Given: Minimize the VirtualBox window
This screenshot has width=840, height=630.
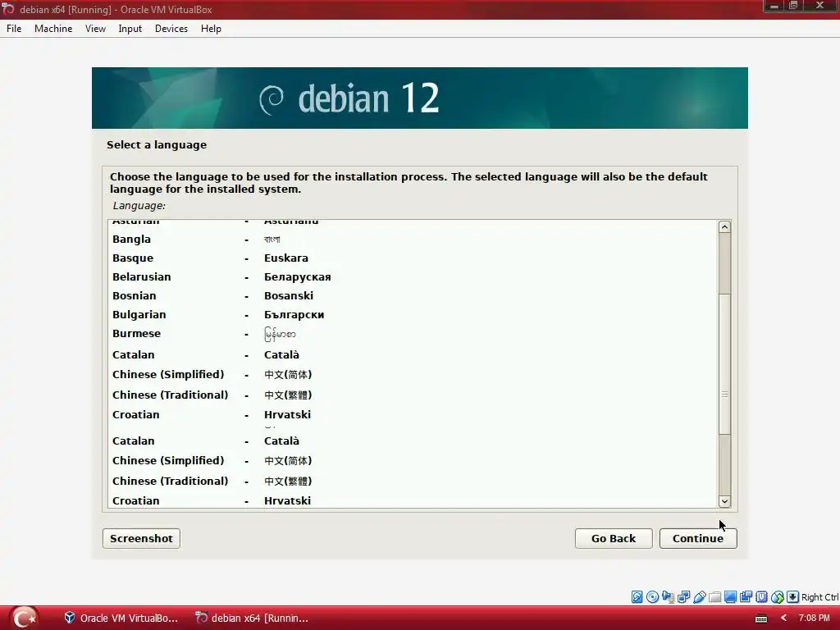Looking at the screenshot, I should (x=774, y=6).
